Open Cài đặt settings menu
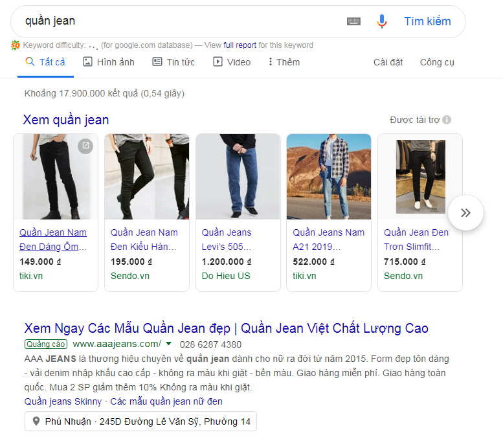This screenshot has width=503, height=448. 388,62
